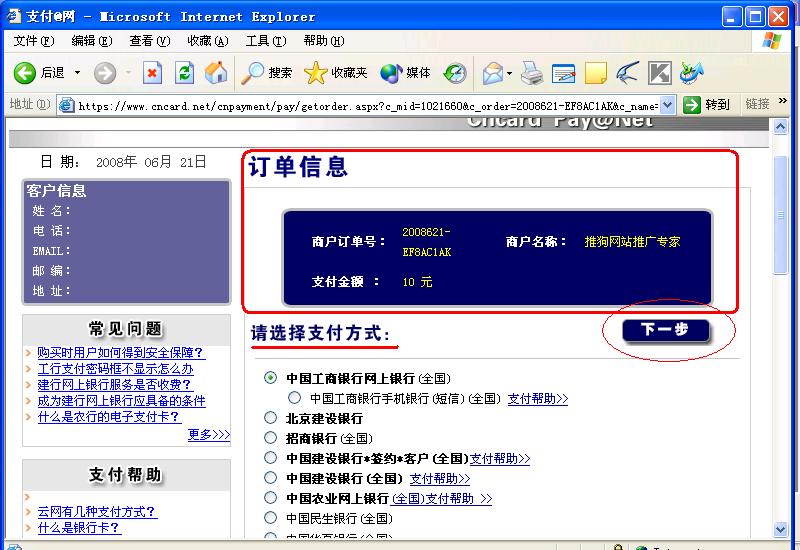The width and height of the screenshot is (800, 550).
Task: Click the payment amount 10 元
Action: [417, 282]
